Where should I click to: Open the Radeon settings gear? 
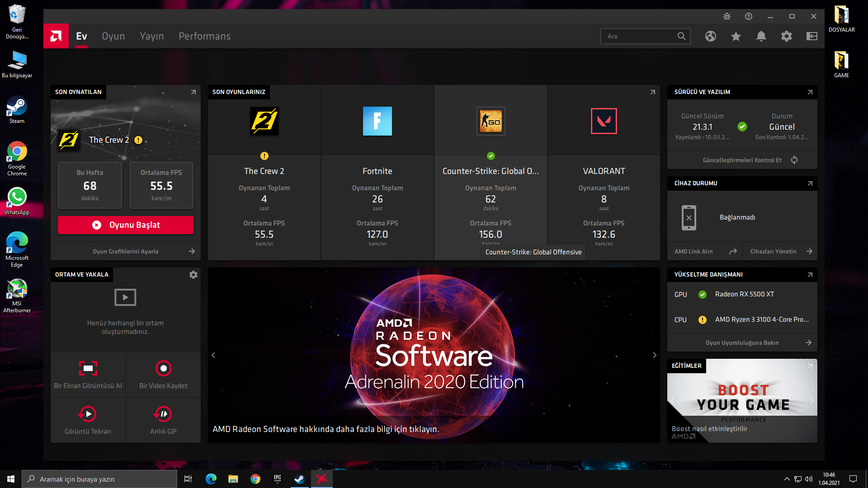pos(787,36)
